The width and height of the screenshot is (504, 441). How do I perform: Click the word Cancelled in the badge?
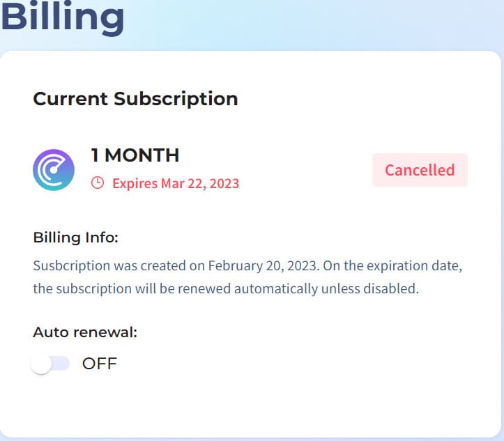pos(420,170)
